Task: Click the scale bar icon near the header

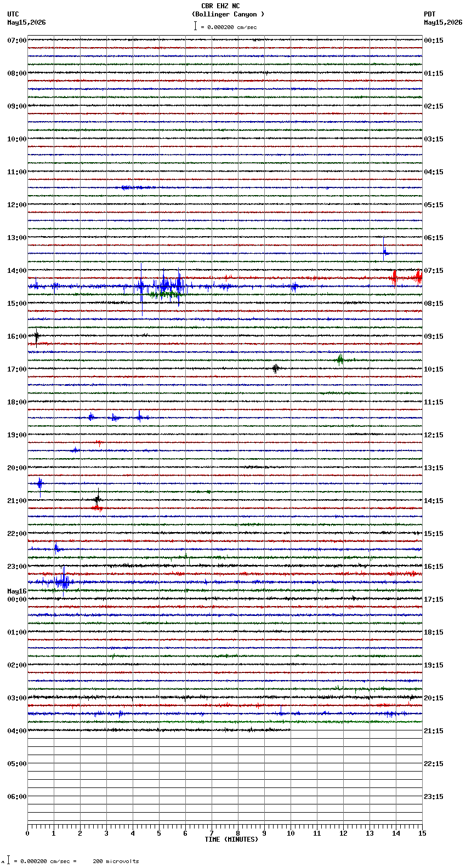Action: pyautogui.click(x=195, y=26)
